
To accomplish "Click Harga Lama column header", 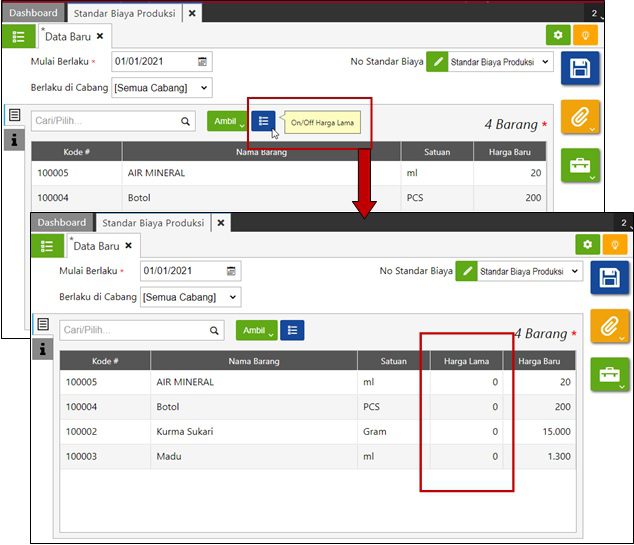I will tap(466, 361).
